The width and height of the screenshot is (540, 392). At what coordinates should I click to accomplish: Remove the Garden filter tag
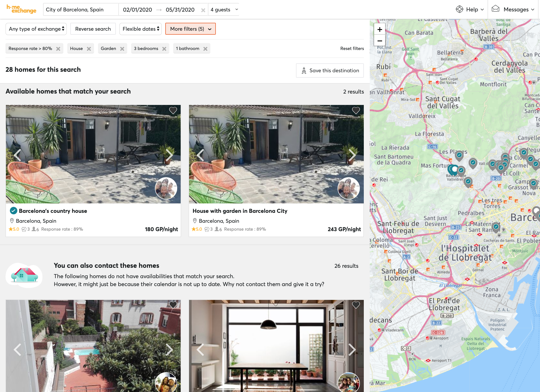[122, 49]
